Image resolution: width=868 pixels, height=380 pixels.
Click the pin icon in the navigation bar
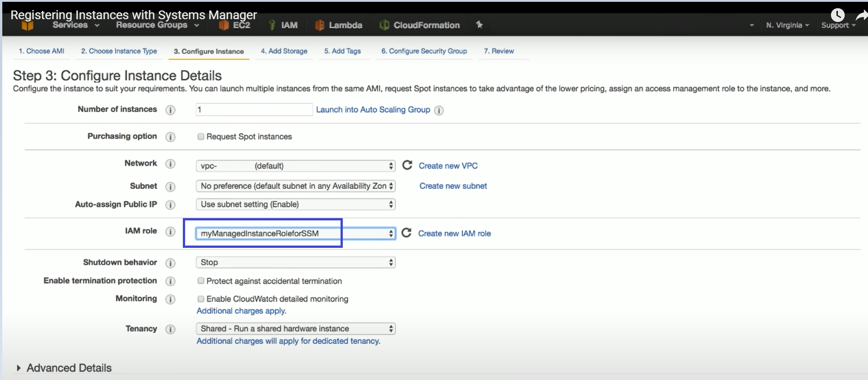(x=479, y=25)
